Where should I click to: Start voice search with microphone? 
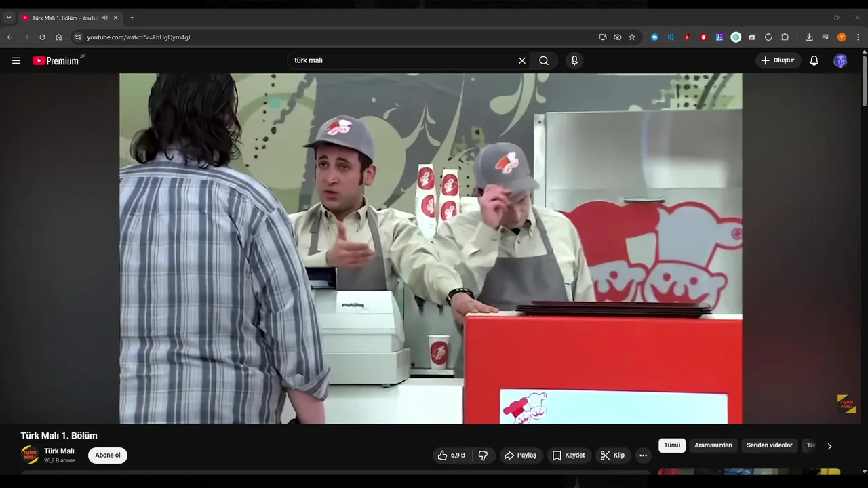(574, 60)
